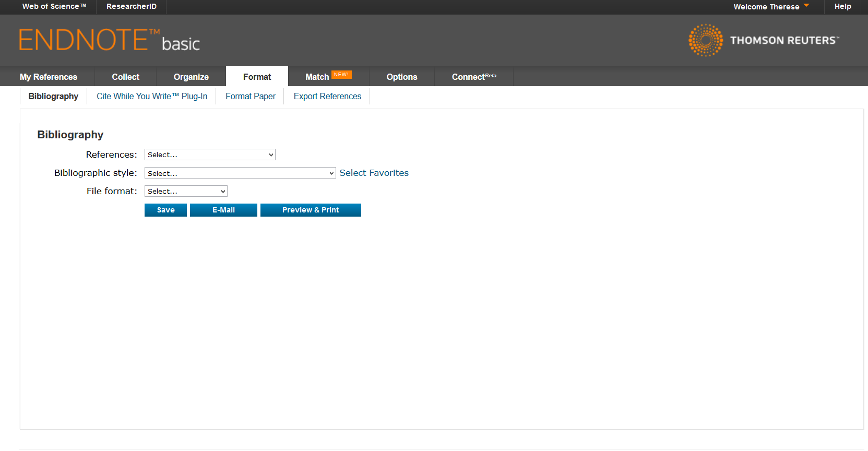Open Web of Science link
The height and width of the screenshot is (451, 868).
(54, 6)
